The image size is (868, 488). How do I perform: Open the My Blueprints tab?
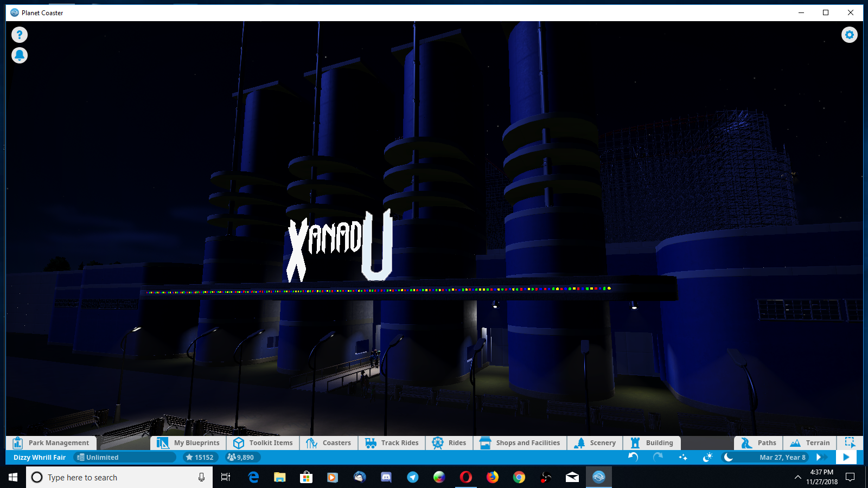click(188, 443)
